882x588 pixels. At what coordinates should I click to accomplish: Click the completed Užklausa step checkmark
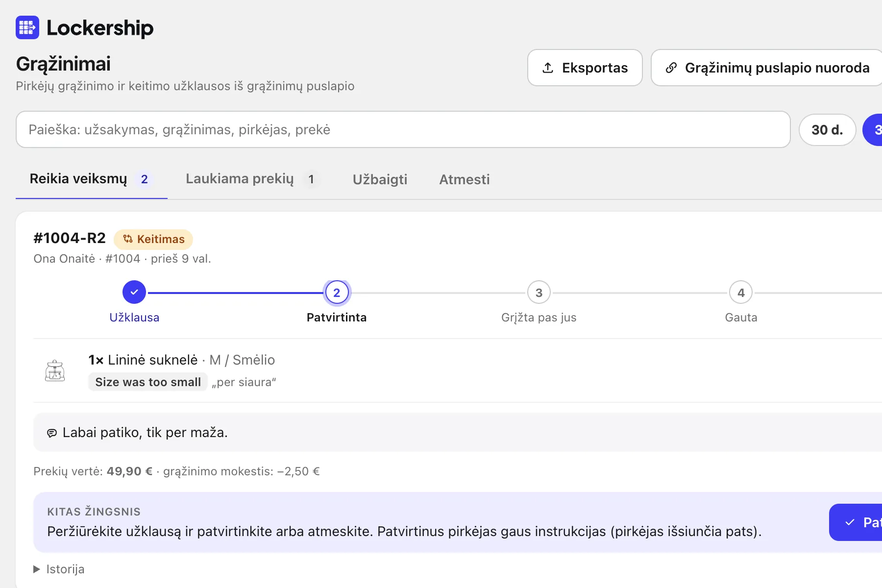(134, 293)
